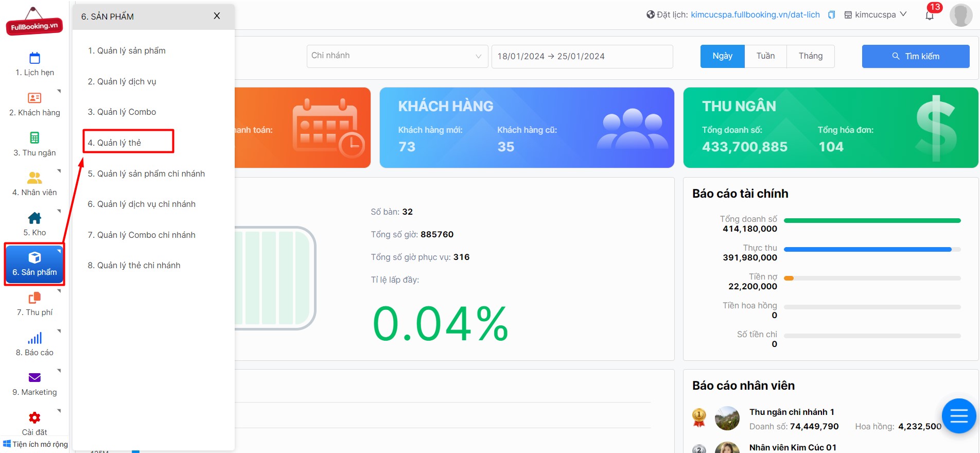Screen dimensions: 980x453
Task: Open the kimcucspa account dropdown
Action: click(876, 15)
